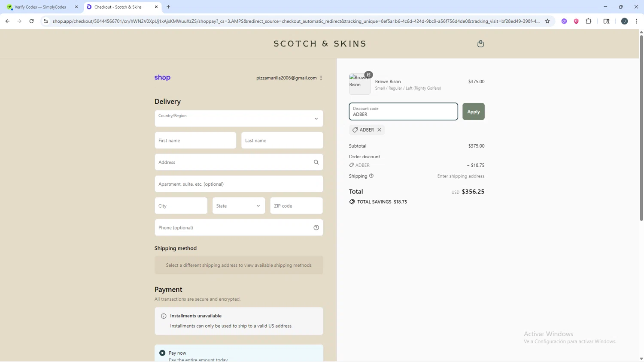Screen dimensions: 644x362
Task: Open the State dropdown
Action: [239, 206]
